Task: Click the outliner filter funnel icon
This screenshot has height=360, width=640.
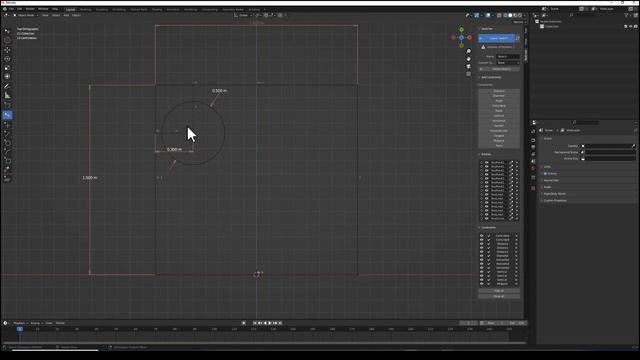Action: tap(627, 15)
